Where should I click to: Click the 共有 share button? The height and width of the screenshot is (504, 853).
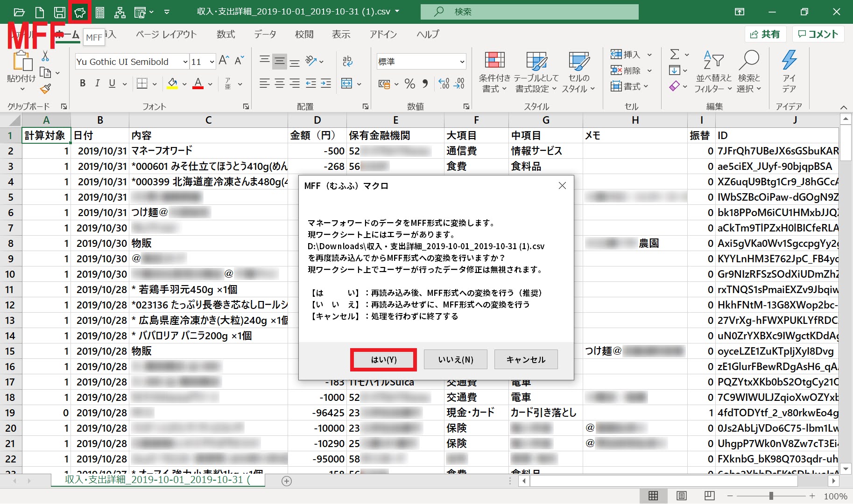coord(765,34)
